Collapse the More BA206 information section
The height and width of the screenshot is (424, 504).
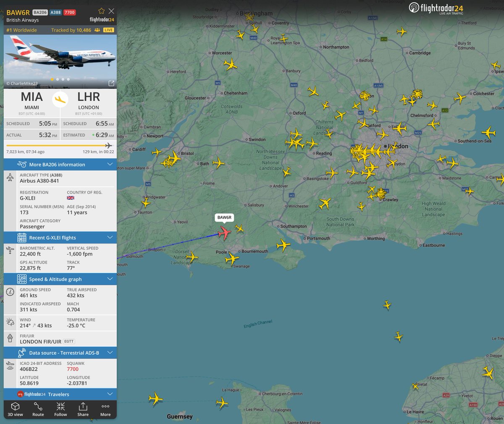pos(110,164)
